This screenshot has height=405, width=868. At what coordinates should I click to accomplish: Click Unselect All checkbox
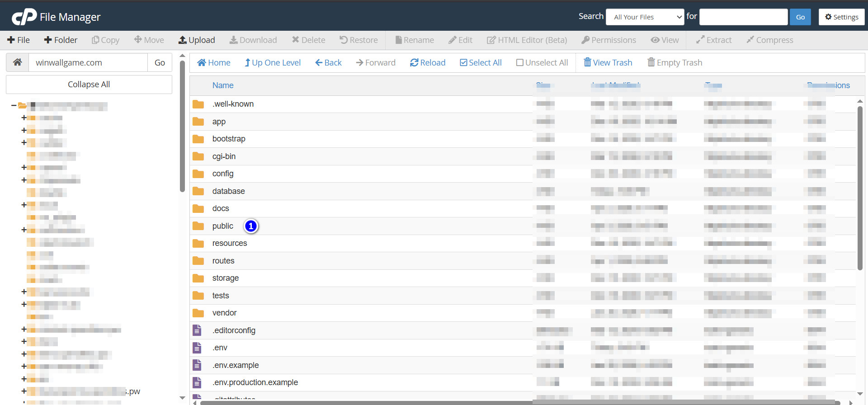[x=542, y=63]
